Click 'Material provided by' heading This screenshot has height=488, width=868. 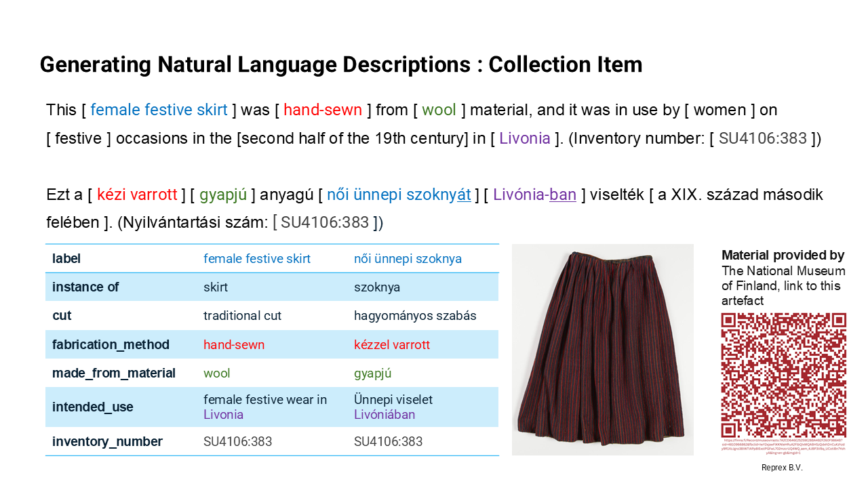coord(783,256)
